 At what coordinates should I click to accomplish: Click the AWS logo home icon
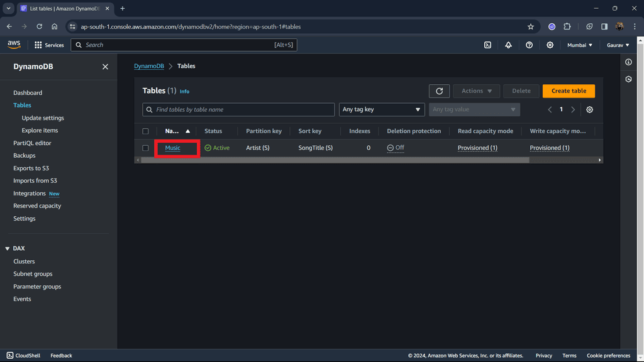pos(14,45)
